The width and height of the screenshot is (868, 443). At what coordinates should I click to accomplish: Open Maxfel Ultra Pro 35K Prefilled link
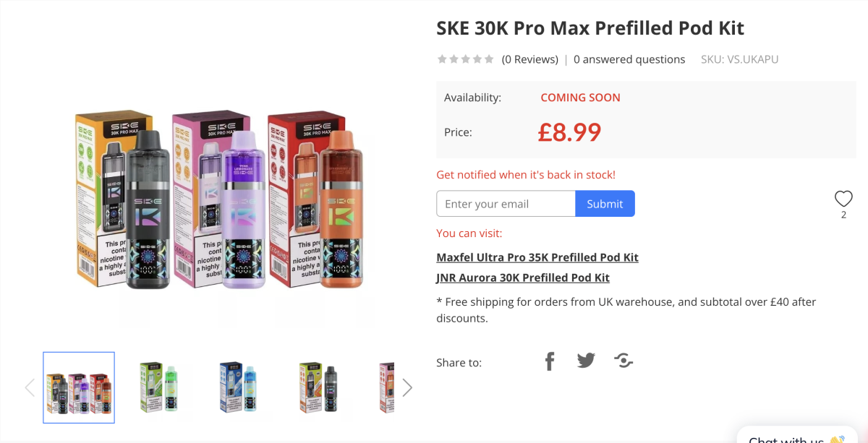[537, 257]
